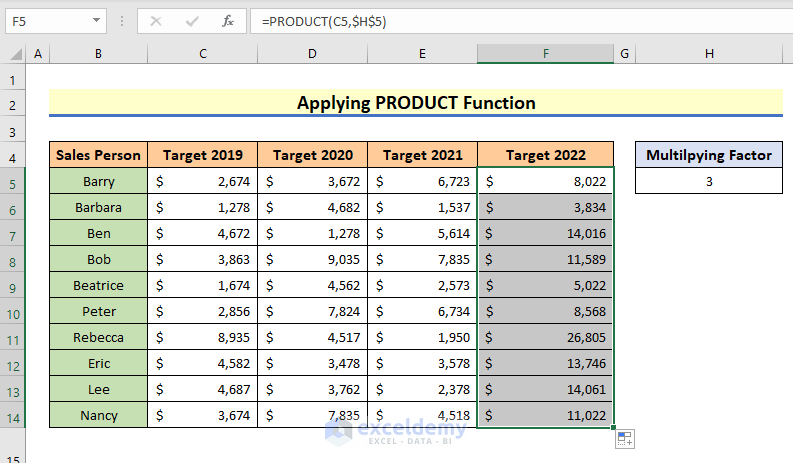Open the Auto Fill Options icon below table

tap(625, 439)
